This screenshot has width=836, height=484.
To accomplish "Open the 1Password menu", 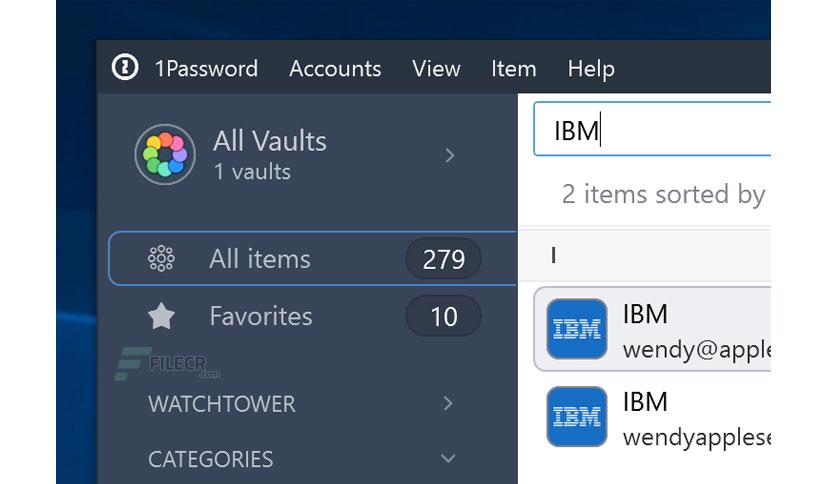I will coord(206,69).
